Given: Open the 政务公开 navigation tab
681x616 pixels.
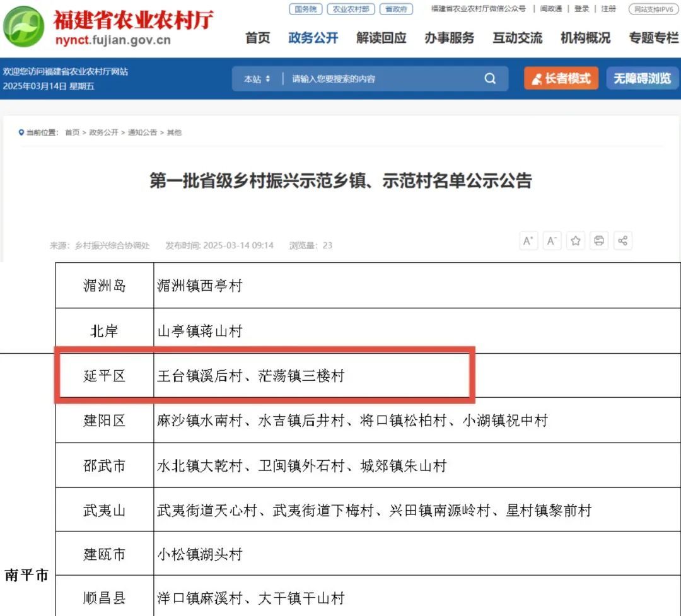Looking at the screenshot, I should 313,38.
